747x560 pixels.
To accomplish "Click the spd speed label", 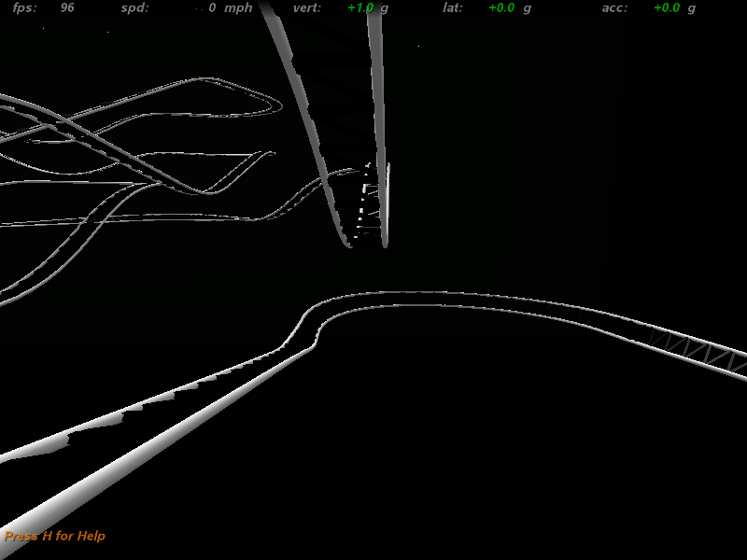I will tap(134, 7).
